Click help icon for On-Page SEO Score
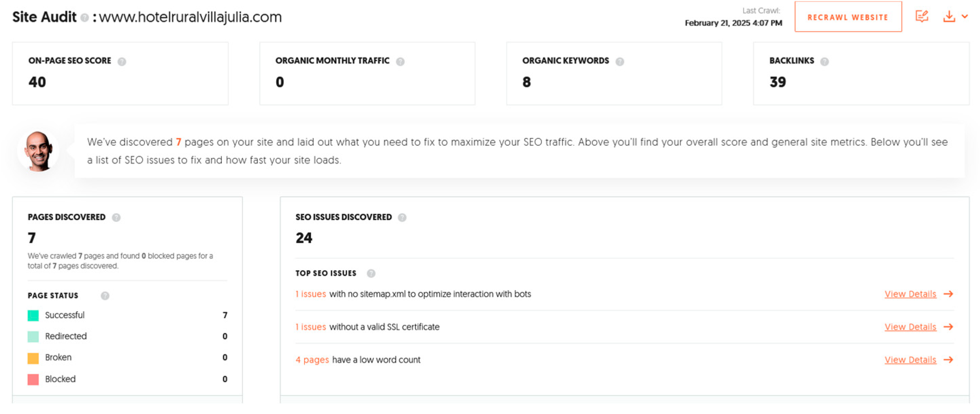This screenshot has width=980, height=414. 122,61
